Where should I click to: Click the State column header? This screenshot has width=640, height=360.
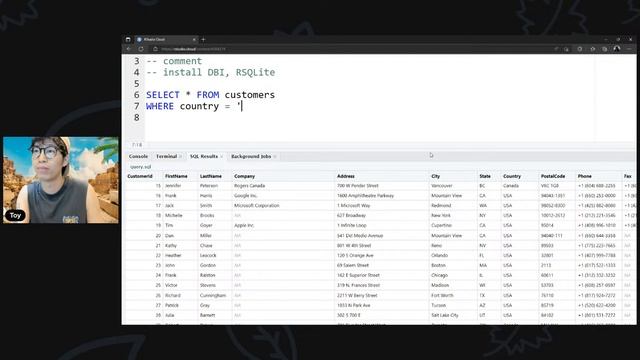click(485, 176)
